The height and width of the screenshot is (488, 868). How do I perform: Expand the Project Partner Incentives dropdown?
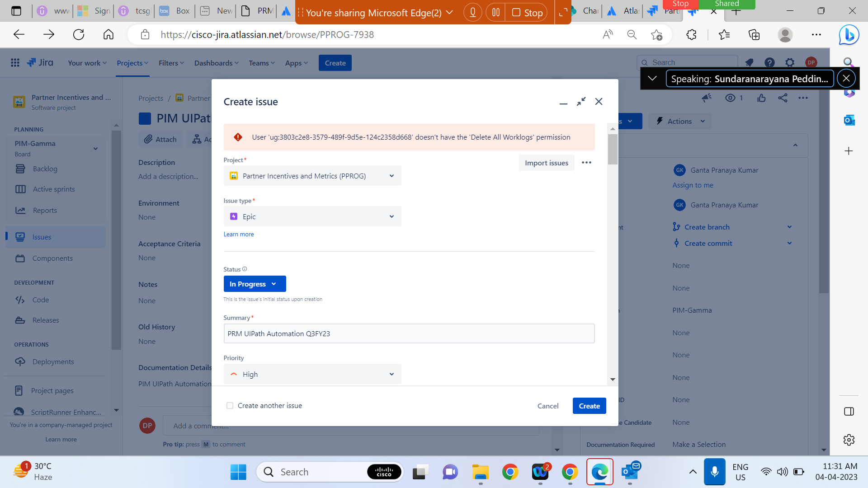(x=392, y=175)
